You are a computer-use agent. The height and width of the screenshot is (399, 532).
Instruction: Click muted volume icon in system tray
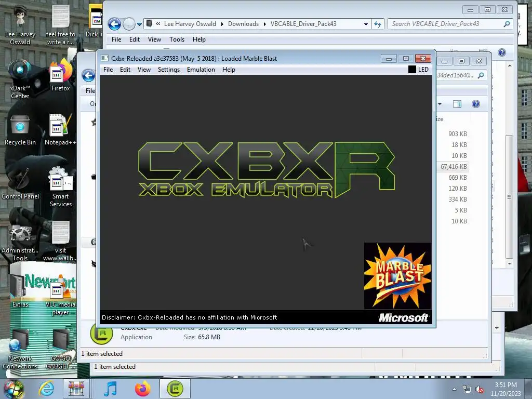[x=479, y=389]
